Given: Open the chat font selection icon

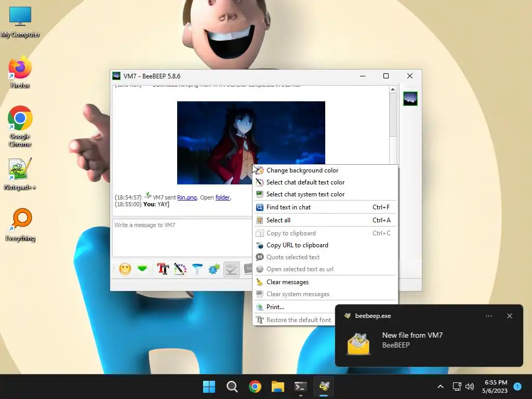Looking at the screenshot, I should pos(163,269).
